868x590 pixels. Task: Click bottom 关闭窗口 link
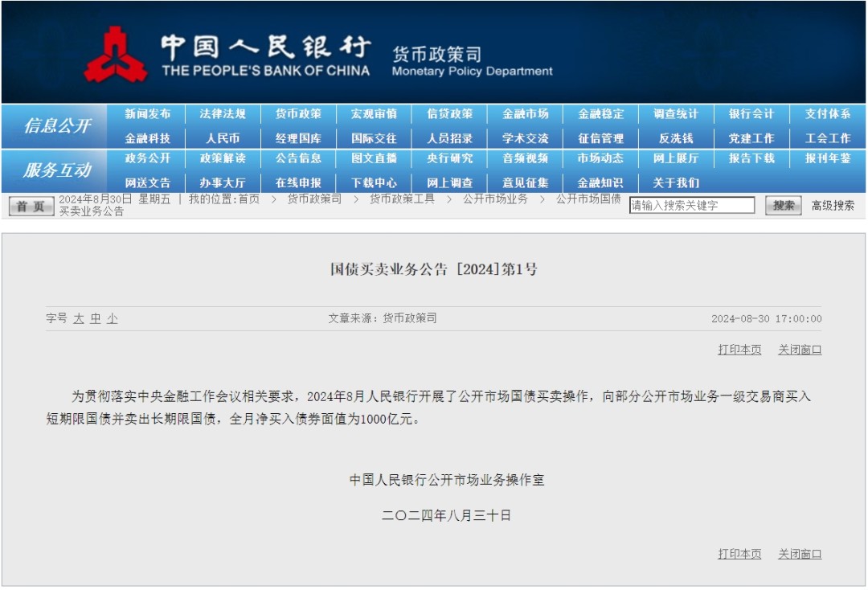click(800, 554)
